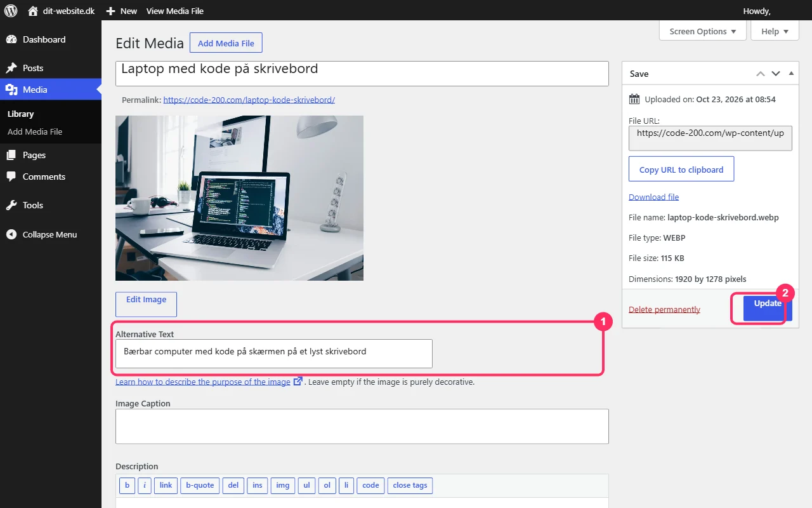The image size is (812, 508).
Task: Move Save box down with arrow
Action: (x=776, y=74)
